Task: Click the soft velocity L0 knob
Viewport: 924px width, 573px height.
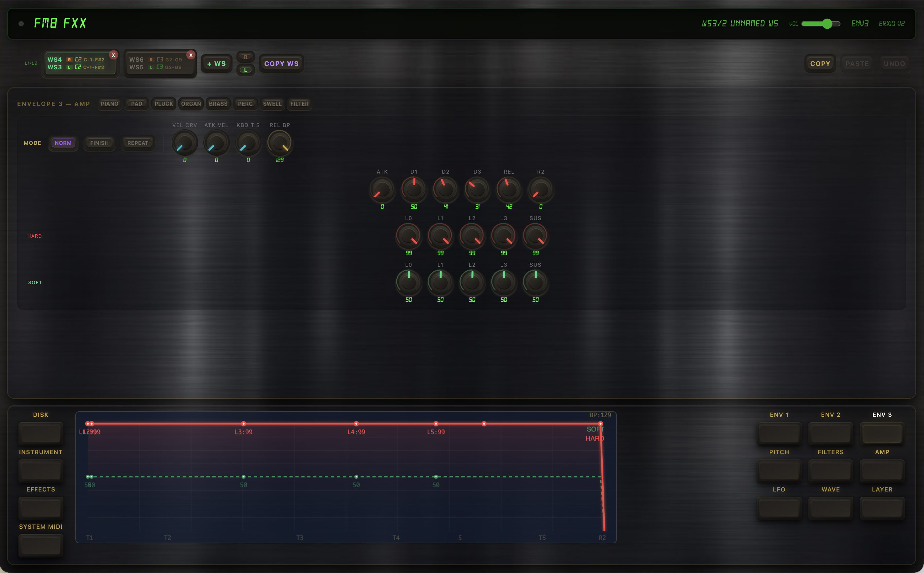Action: 409,283
